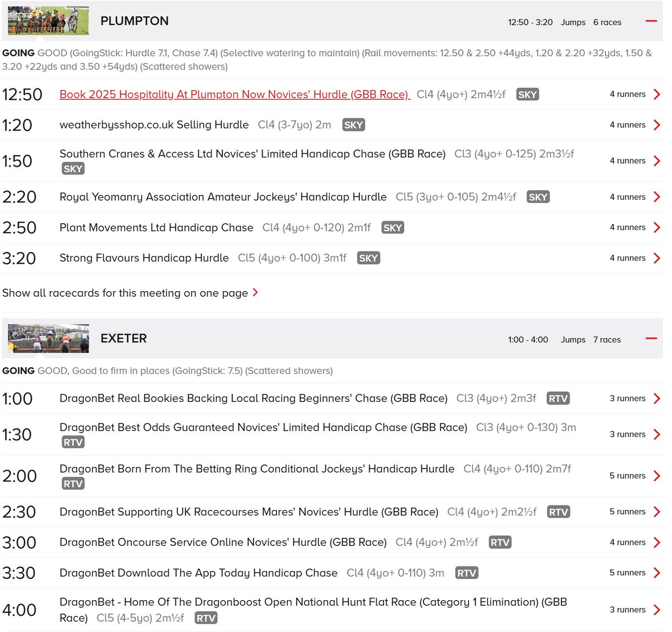Click SKY badge on Royal Yeomanry race
Viewport: 672px width, 632px height.
tap(538, 197)
